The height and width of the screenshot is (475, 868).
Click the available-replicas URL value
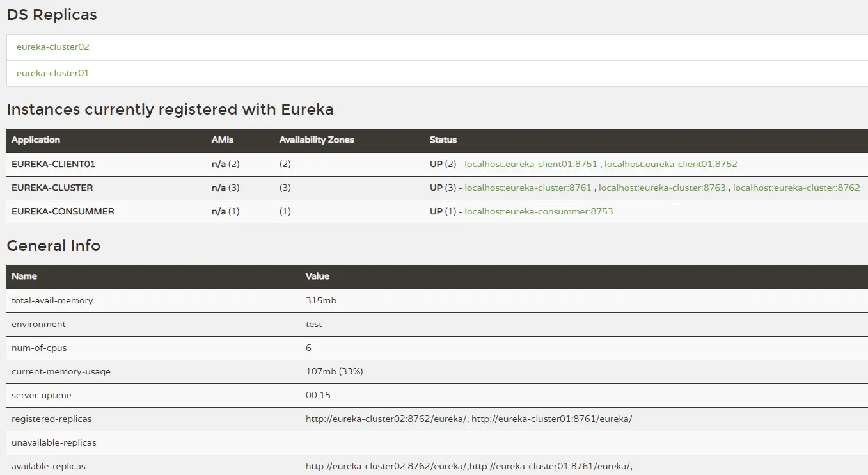click(x=469, y=466)
